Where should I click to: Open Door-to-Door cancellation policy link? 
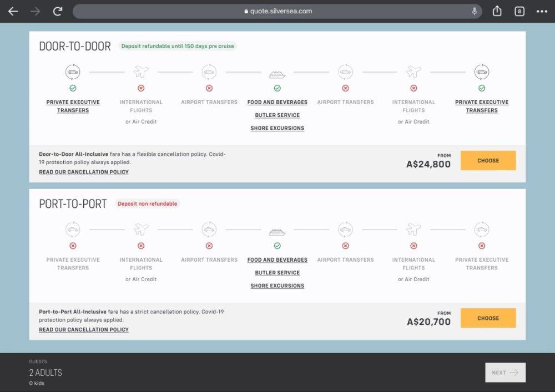(84, 172)
